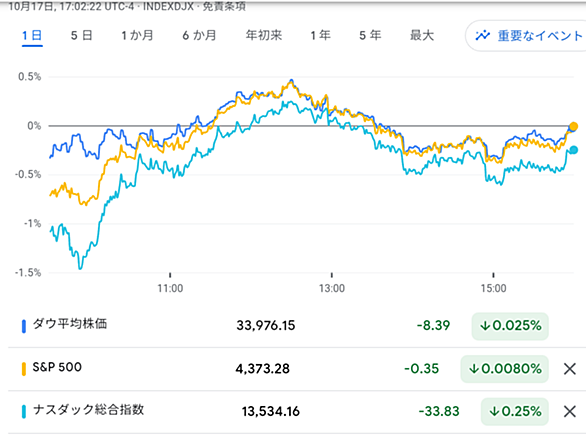The height and width of the screenshot is (440, 586).
Task: Click the 免責条項 disclaimer link
Action: click(224, 6)
